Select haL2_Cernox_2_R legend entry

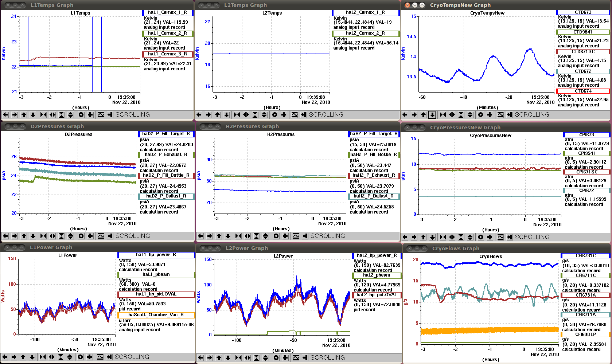(x=365, y=33)
